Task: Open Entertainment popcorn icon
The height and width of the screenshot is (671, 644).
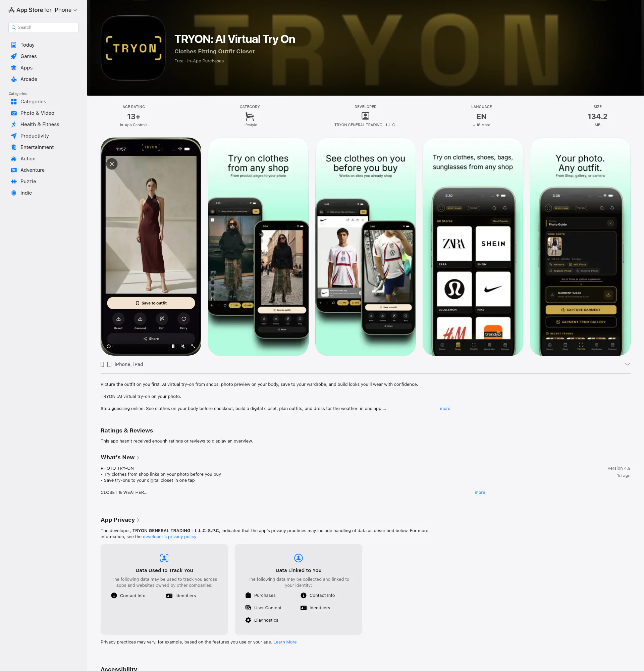Action: pos(14,147)
